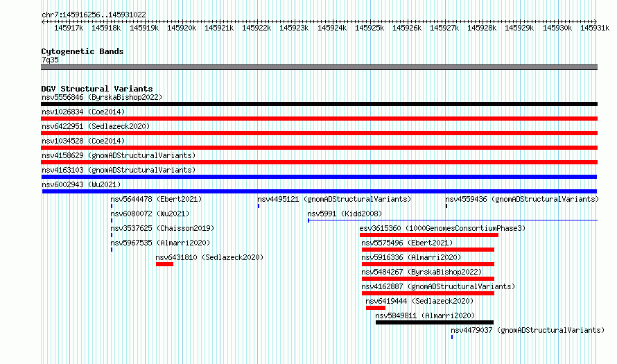Open nsv3537625 (Chaisson2019) label
Screen dimensions: 617x364
[x=162, y=228]
